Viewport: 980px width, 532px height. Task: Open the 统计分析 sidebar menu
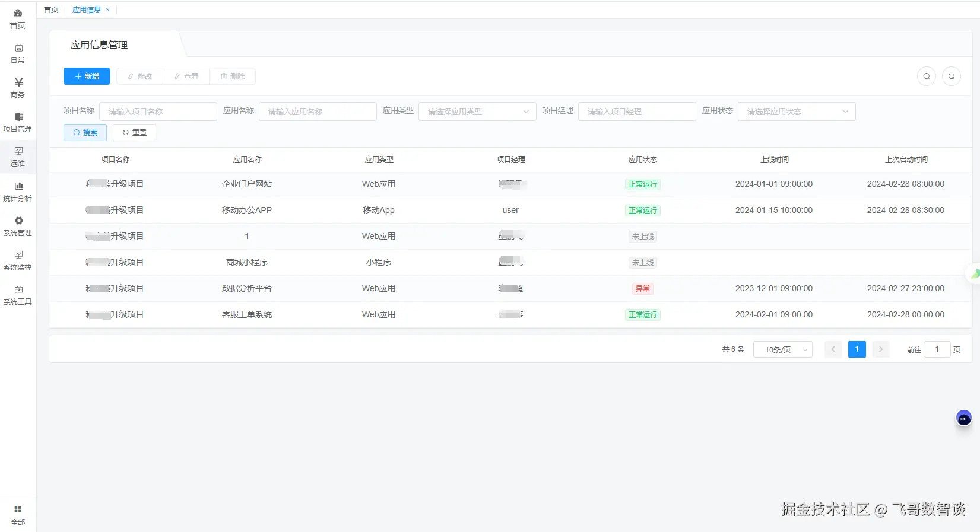coord(18,192)
